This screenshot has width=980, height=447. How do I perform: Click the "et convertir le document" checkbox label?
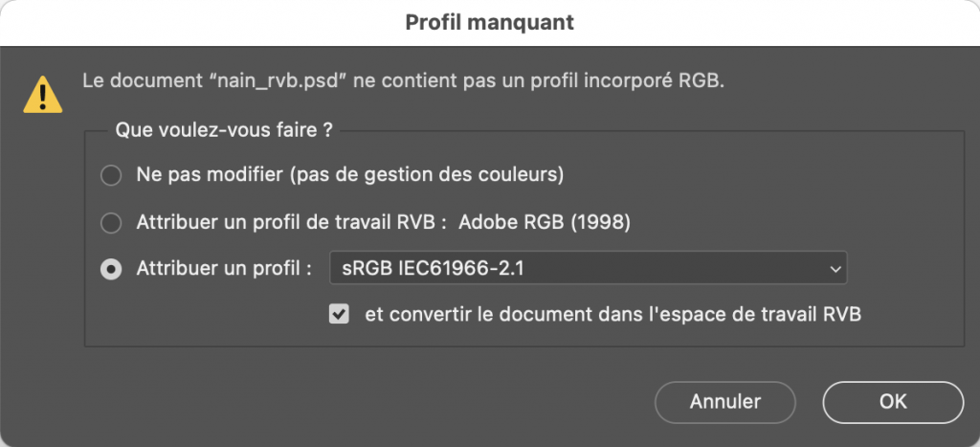click(612, 314)
